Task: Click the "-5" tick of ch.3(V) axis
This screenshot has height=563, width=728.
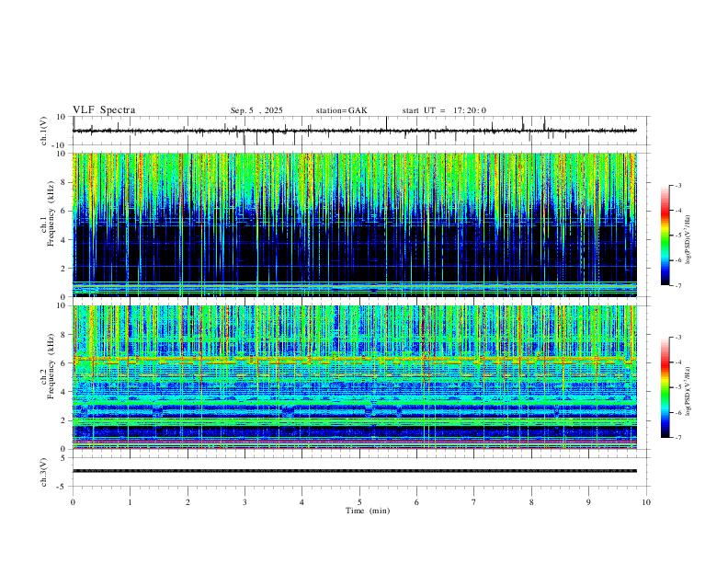Action: [62, 487]
